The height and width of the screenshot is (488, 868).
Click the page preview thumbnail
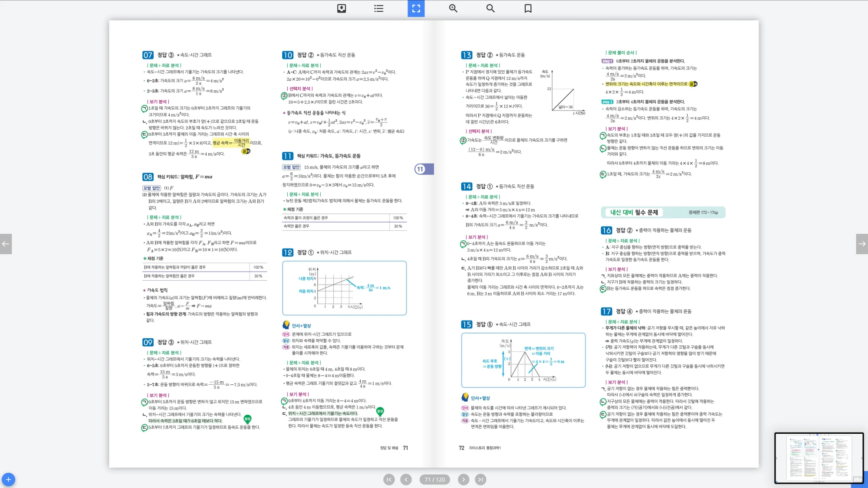(x=819, y=458)
